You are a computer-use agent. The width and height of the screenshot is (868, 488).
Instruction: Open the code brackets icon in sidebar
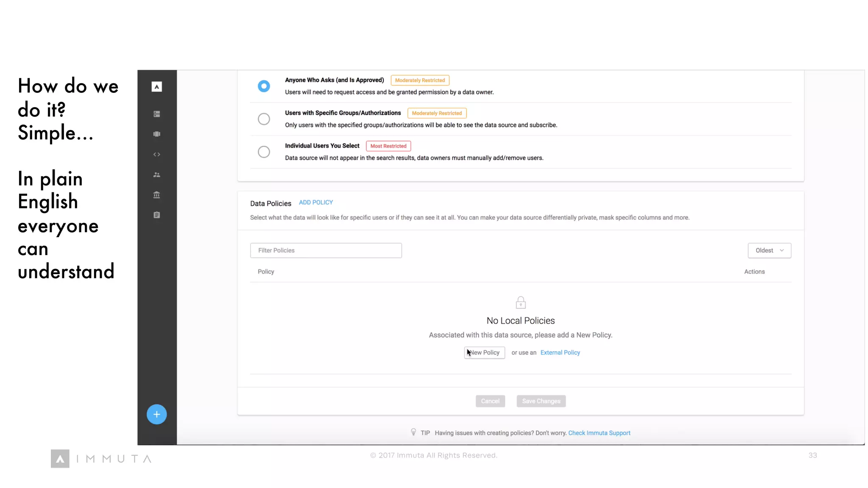pos(156,154)
